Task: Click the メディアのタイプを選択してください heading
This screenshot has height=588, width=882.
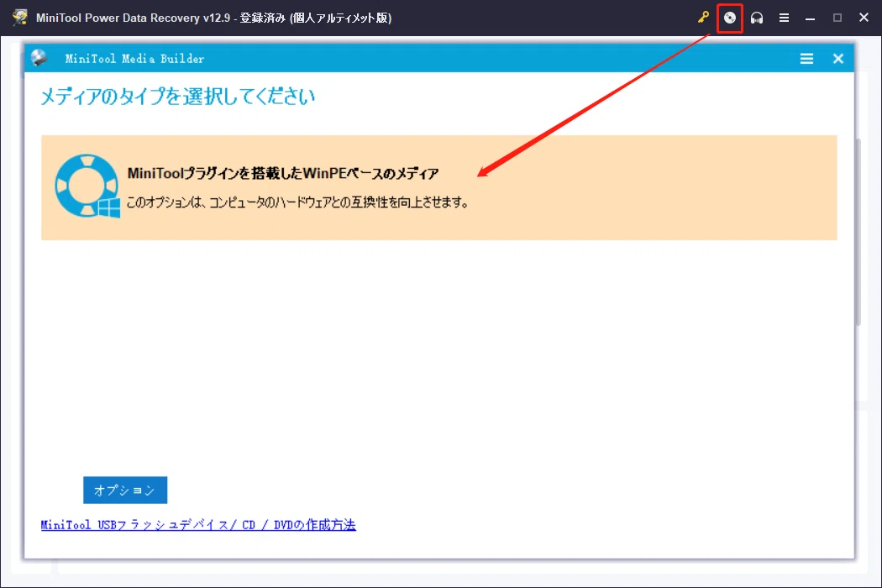Action: 178,97
